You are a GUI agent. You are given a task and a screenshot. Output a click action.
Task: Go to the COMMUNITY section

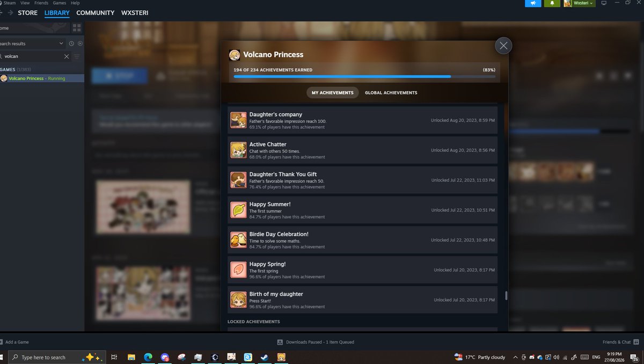coord(96,13)
